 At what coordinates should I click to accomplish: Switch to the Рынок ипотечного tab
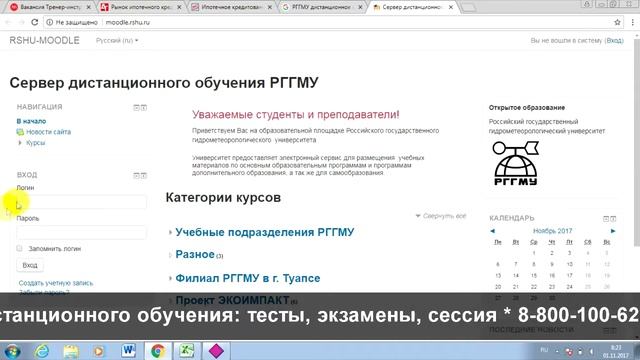(x=141, y=7)
